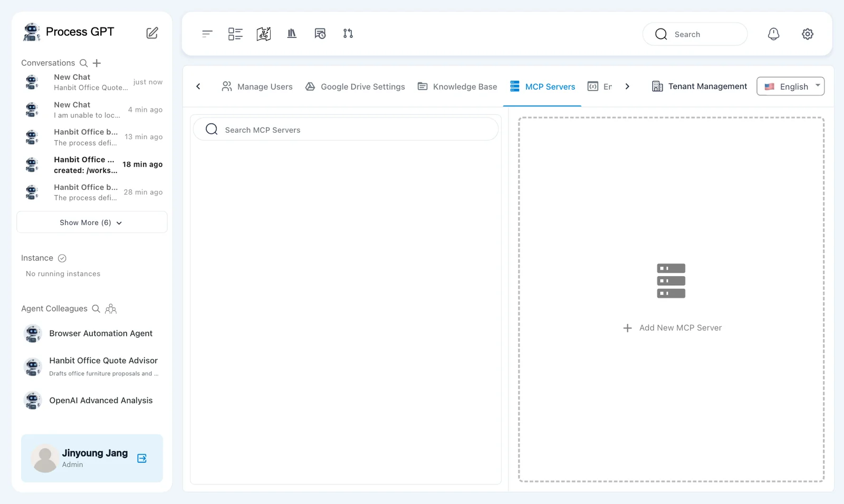Screen dimensions: 844x504
Task: Select the Knowledge Base tab
Action: [457, 86]
